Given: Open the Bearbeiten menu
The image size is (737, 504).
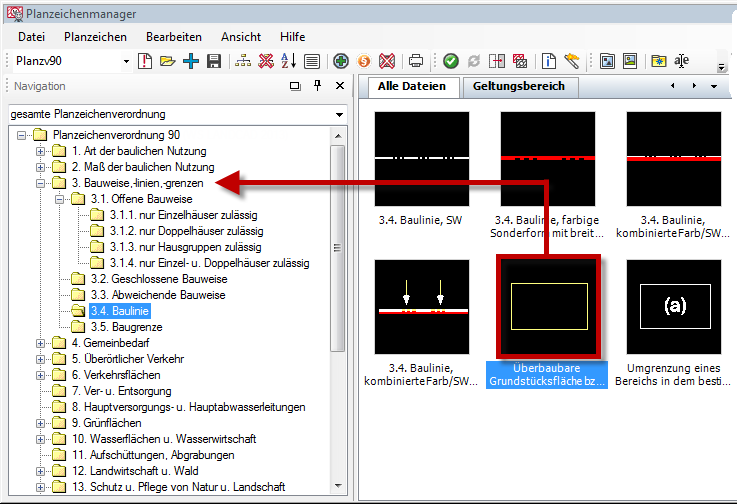Looking at the screenshot, I should (x=173, y=36).
